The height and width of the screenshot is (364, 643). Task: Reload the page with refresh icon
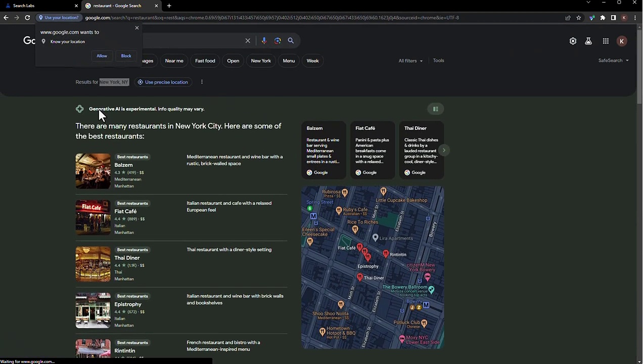point(27,18)
